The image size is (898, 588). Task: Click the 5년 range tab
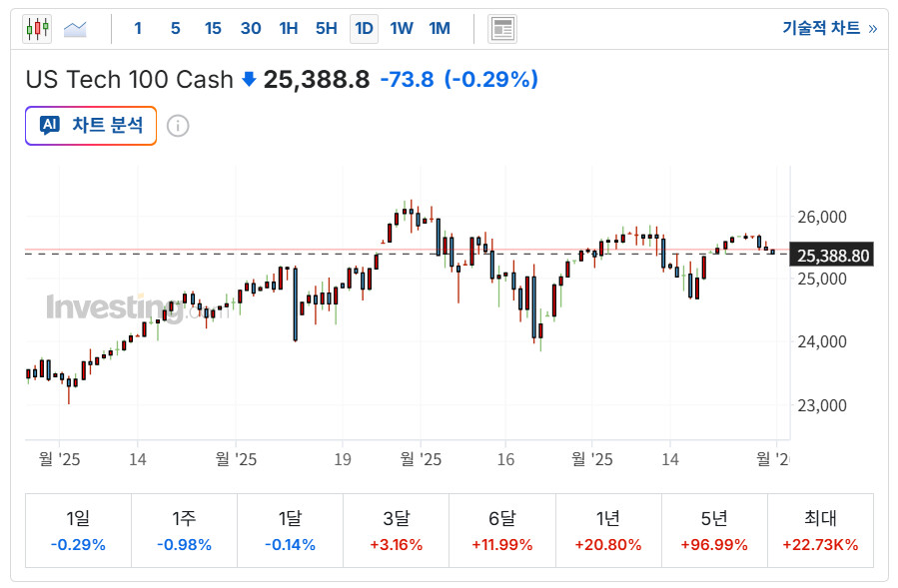713,531
